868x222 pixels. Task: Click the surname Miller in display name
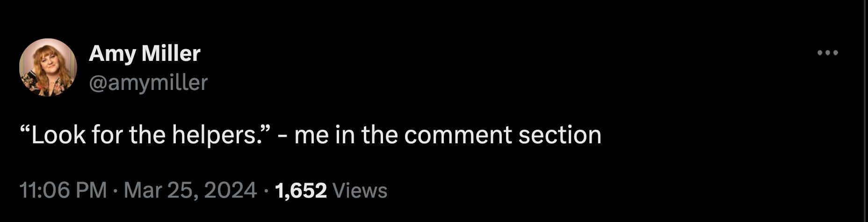pyautogui.click(x=171, y=53)
